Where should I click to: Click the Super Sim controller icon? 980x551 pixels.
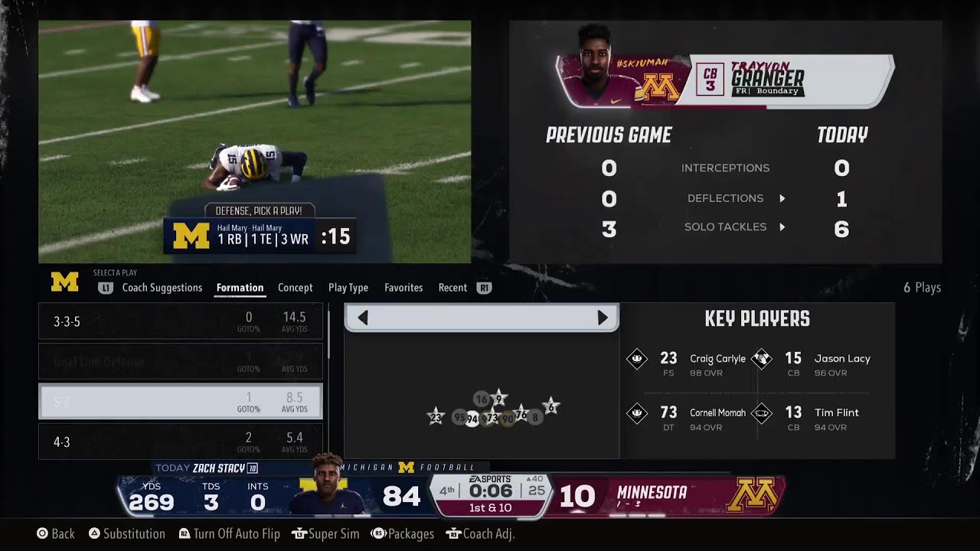pyautogui.click(x=299, y=533)
